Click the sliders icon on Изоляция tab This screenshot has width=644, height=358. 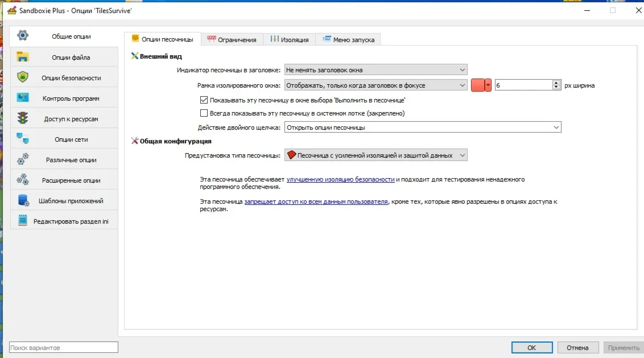tap(274, 39)
